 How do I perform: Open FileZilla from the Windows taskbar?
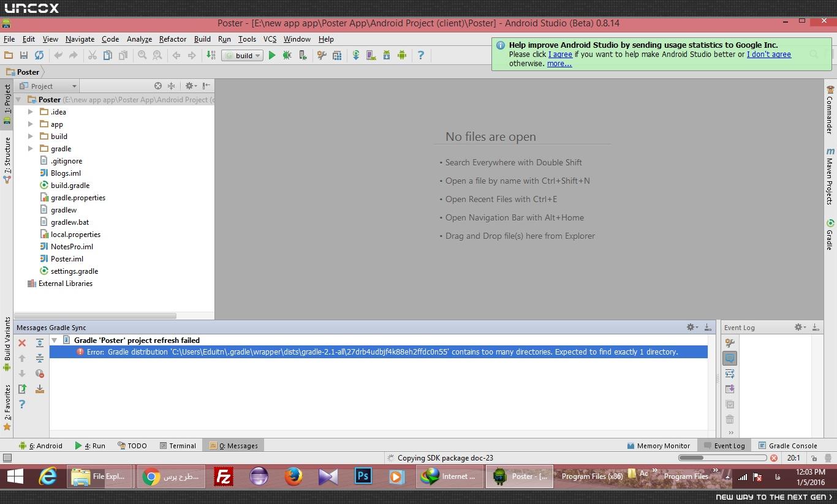click(x=224, y=476)
